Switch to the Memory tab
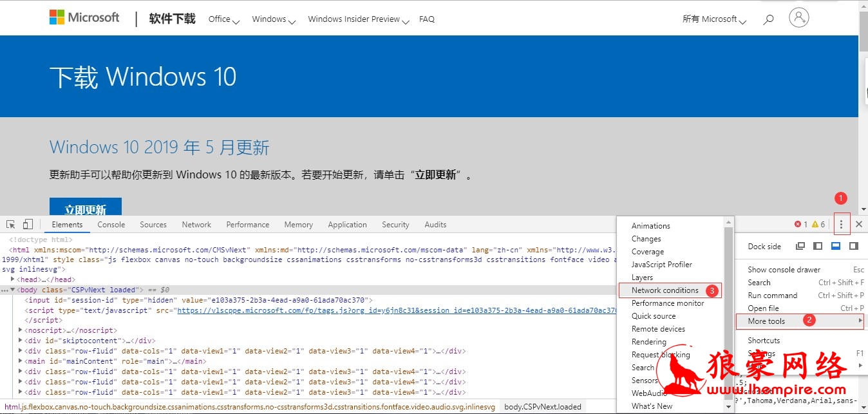868x414 pixels. pyautogui.click(x=299, y=224)
